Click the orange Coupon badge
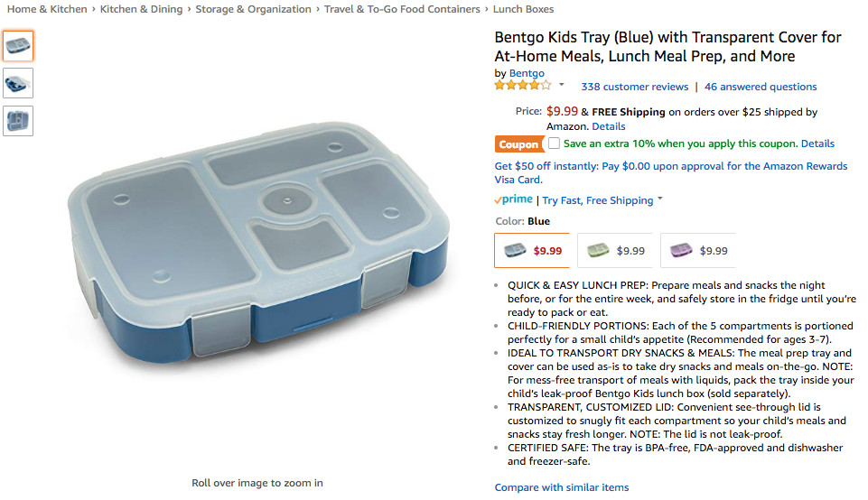 518,144
